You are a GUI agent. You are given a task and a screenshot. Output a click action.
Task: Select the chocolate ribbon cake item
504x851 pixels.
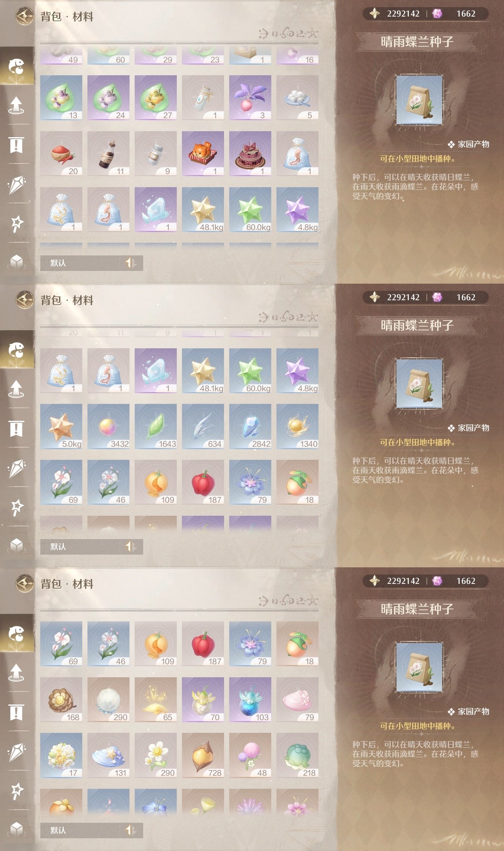250,154
